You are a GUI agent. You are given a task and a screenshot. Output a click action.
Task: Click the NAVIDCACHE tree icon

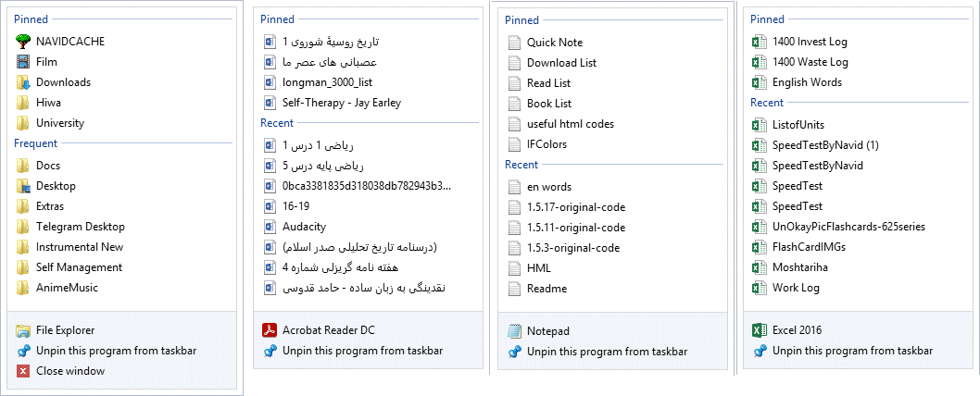click(23, 42)
